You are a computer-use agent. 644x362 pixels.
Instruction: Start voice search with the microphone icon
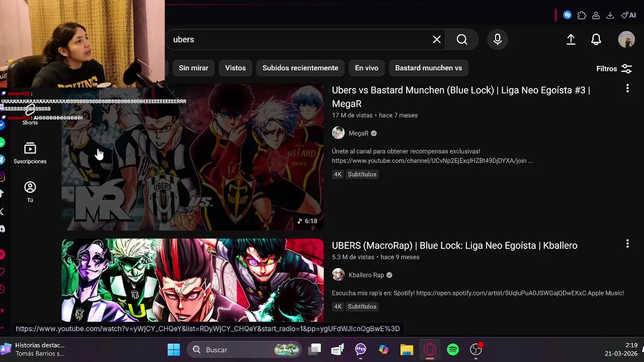[x=498, y=40]
